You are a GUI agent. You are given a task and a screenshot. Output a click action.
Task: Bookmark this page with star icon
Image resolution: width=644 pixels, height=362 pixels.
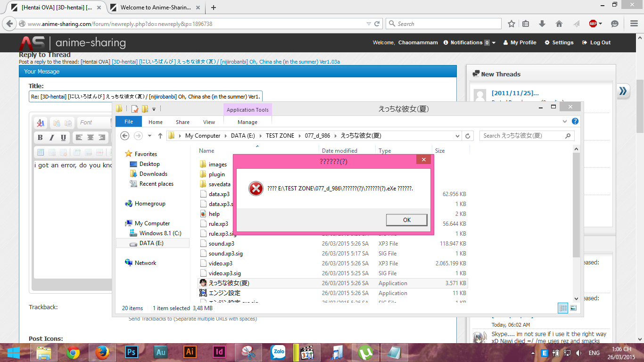pos(512,24)
